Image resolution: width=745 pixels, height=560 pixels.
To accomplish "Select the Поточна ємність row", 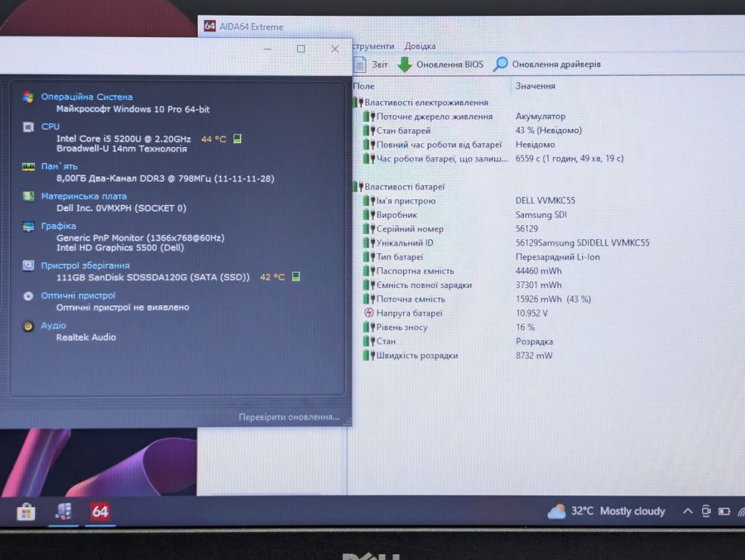I will (478, 299).
